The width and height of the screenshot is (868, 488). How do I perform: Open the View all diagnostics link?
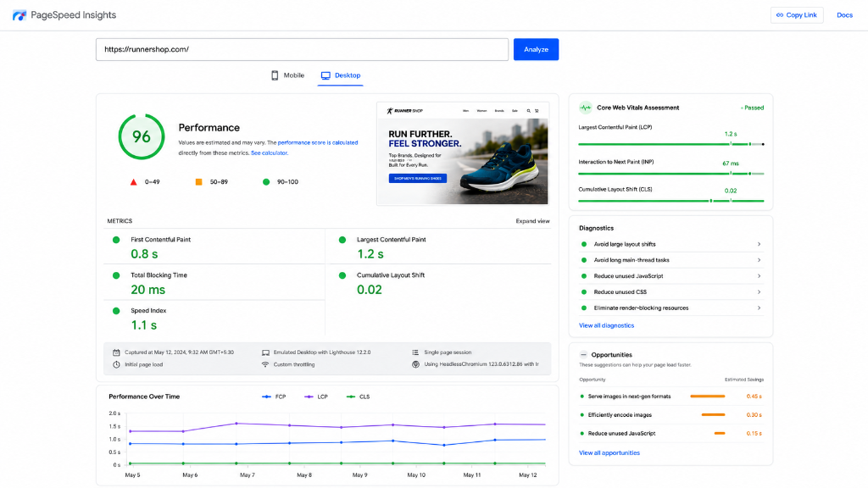(x=606, y=326)
